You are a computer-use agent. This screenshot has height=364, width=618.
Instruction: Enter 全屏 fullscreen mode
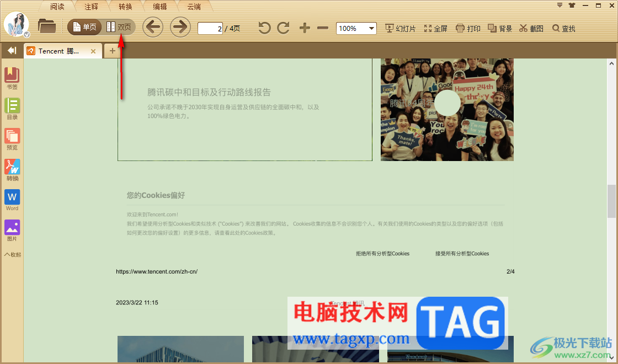(435, 28)
